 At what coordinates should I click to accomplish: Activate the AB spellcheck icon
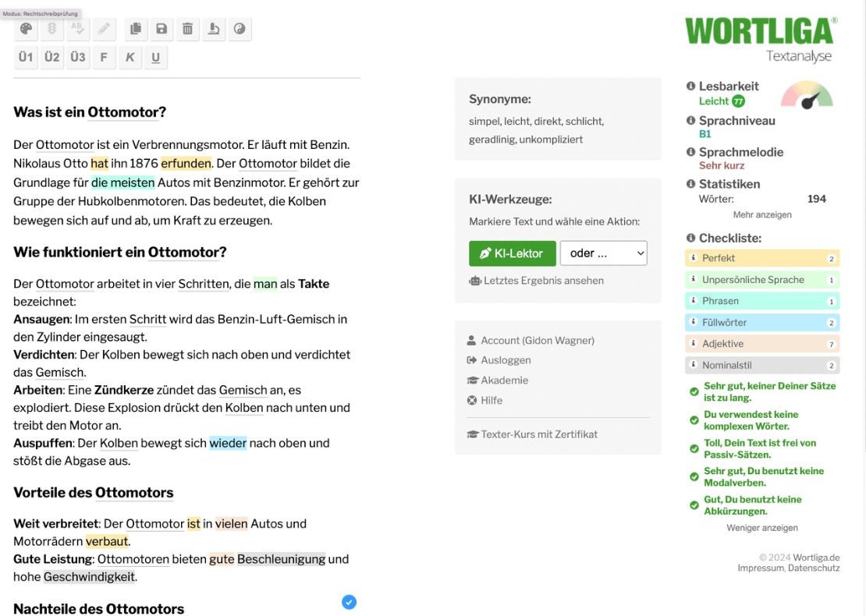(77, 29)
